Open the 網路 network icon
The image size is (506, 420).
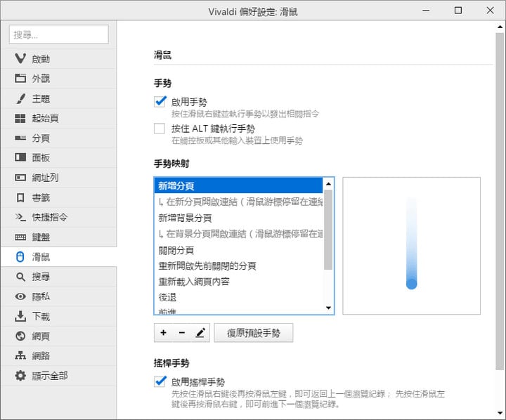pyautogui.click(x=20, y=355)
